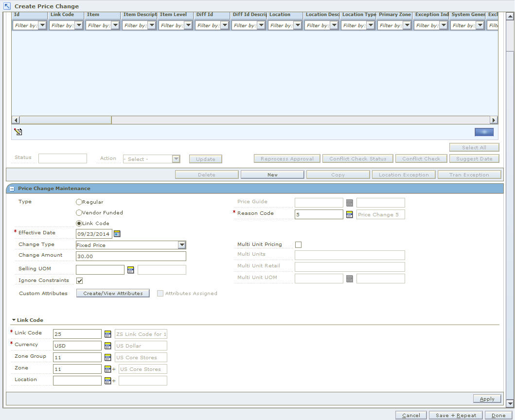Open the Zone Group lookup list
The height and width of the screenshot is (420, 515).
(x=108, y=357)
